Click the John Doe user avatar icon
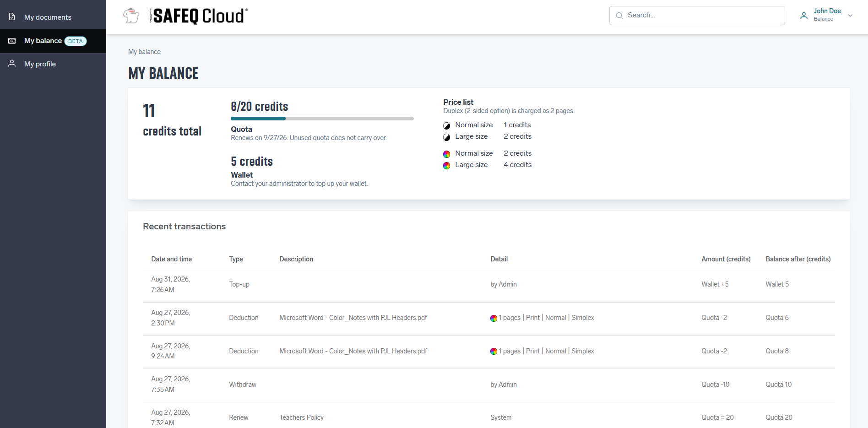 [x=804, y=16]
